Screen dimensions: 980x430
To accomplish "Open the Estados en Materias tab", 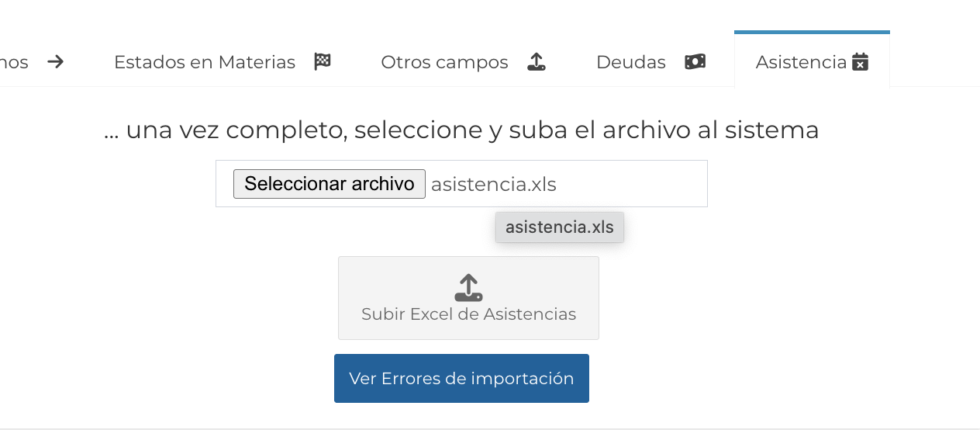I will 205,62.
